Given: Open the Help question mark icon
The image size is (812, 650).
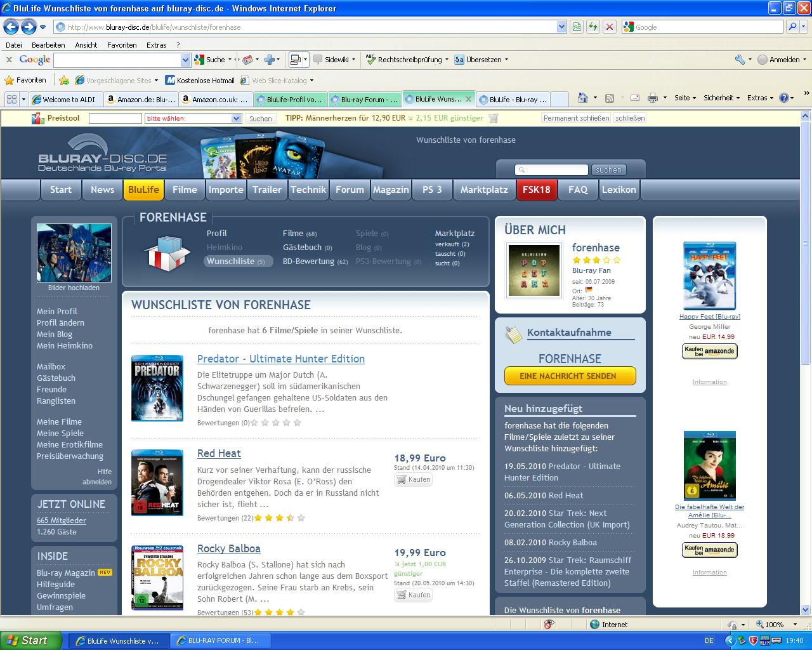Looking at the screenshot, I should [x=784, y=98].
